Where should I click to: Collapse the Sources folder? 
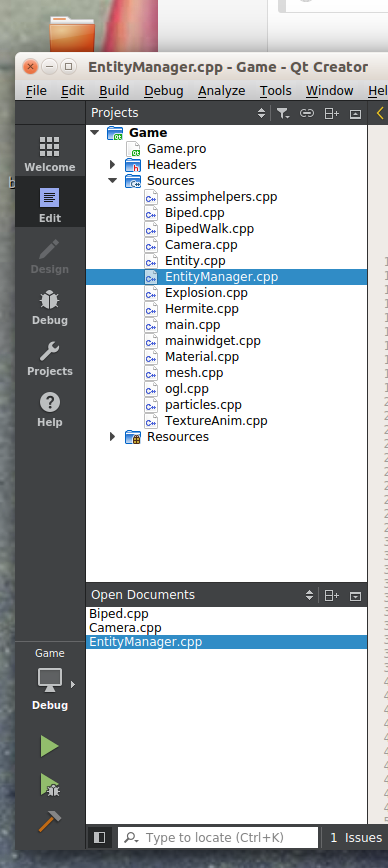pyautogui.click(x=112, y=180)
